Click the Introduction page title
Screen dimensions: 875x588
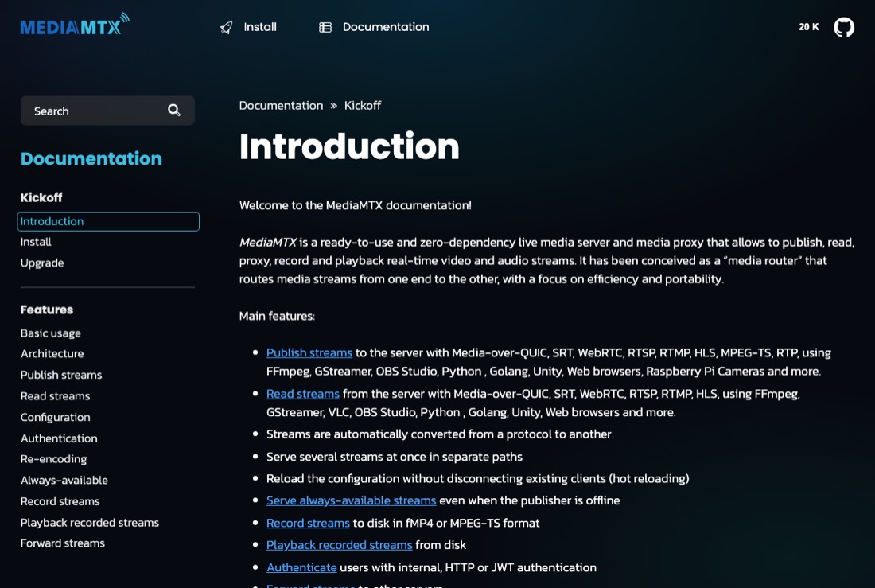tap(349, 147)
